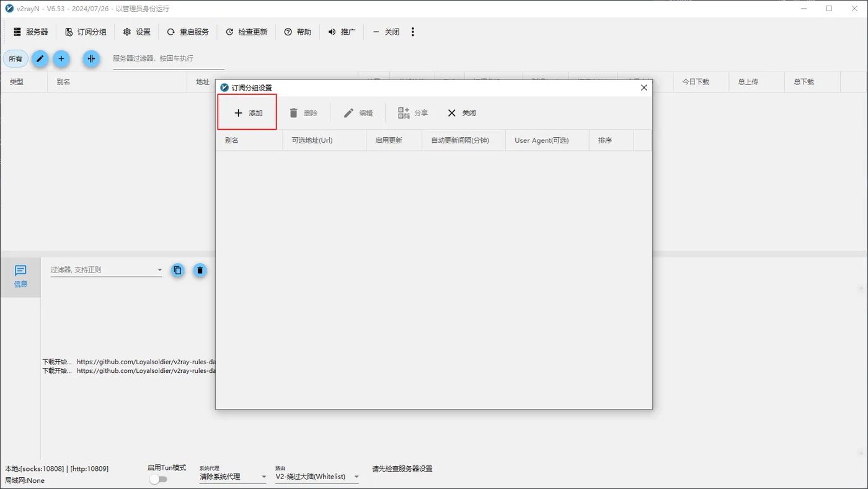Click the first 下载开始 log line

point(129,361)
